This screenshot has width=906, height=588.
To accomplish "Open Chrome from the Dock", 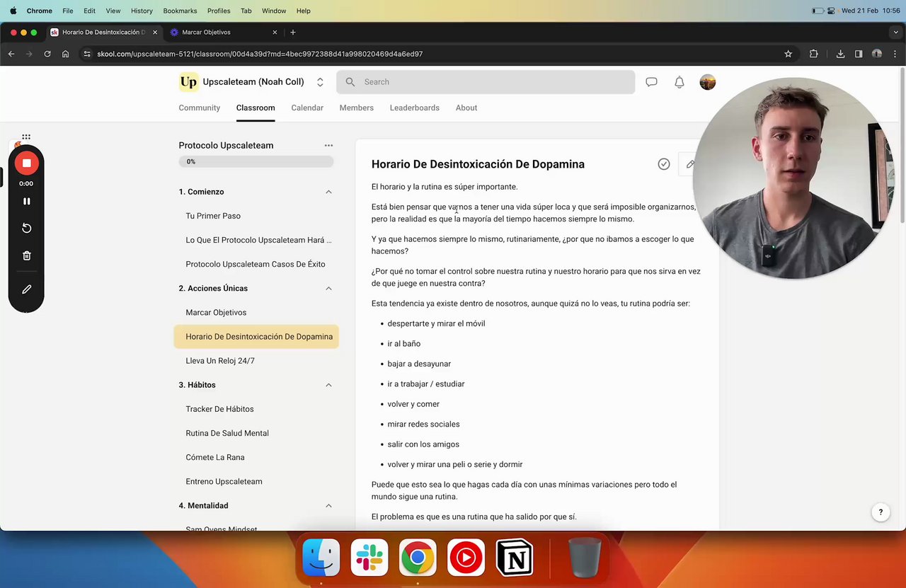I will (418, 558).
